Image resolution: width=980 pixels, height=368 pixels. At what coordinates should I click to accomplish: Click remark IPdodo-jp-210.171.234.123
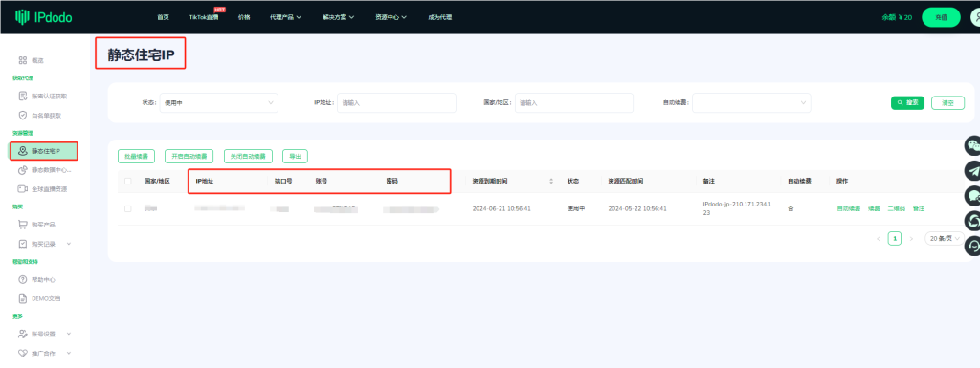click(737, 208)
